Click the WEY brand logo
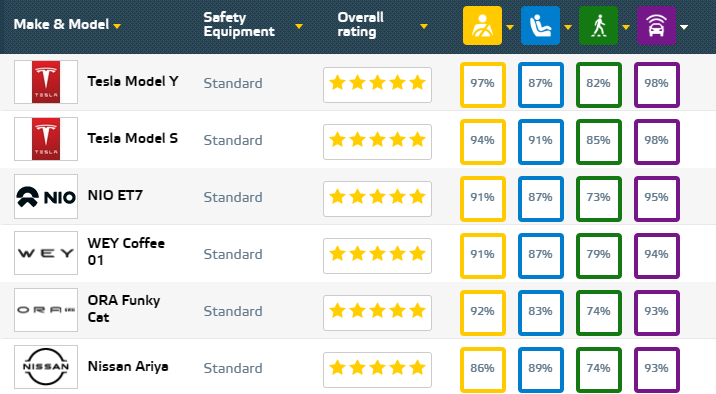 [46, 253]
